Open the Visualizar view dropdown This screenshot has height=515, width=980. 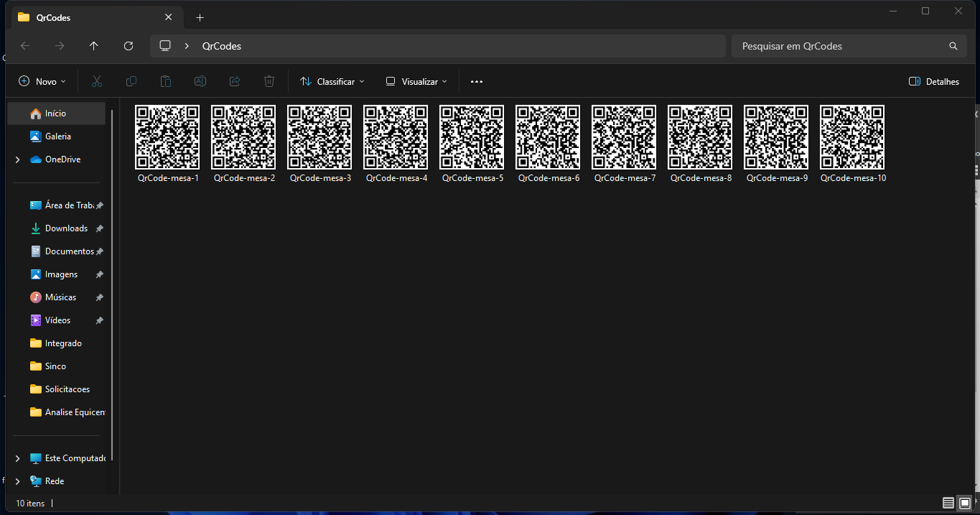[416, 82]
